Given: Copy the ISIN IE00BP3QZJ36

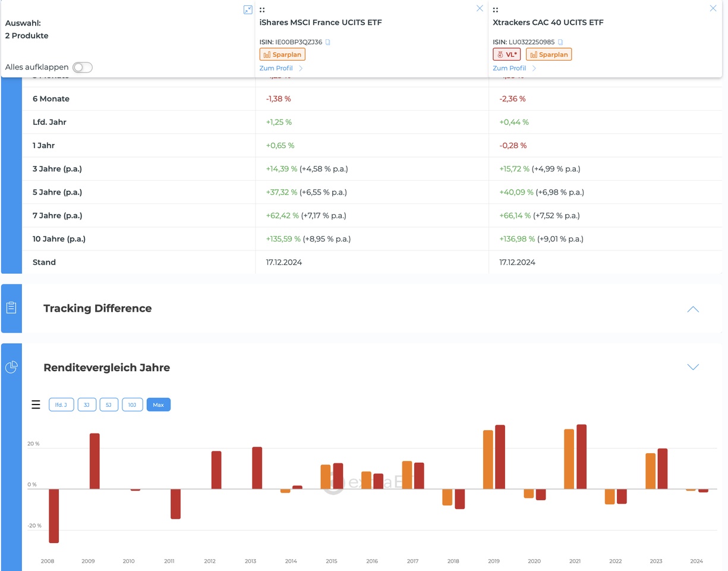Looking at the screenshot, I should click(x=328, y=42).
